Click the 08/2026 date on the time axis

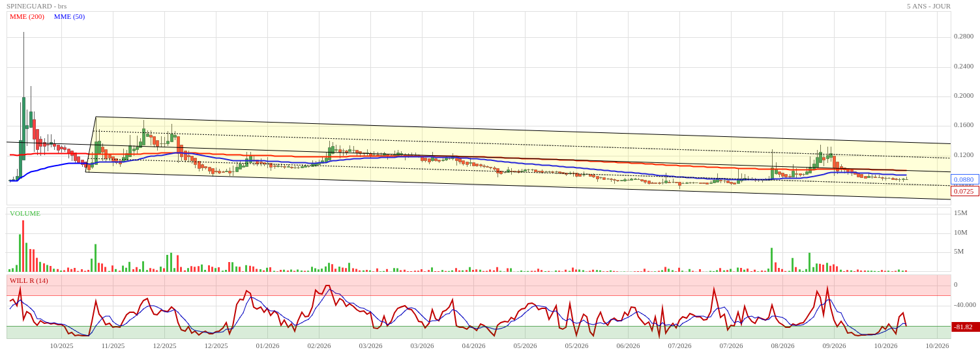(x=782, y=345)
